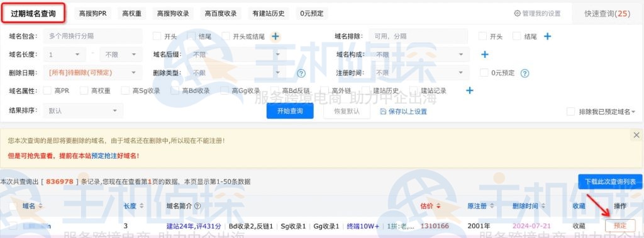644x238 pixels.
Task: Check the 建站历史 attribute
Action: click(x=366, y=90)
